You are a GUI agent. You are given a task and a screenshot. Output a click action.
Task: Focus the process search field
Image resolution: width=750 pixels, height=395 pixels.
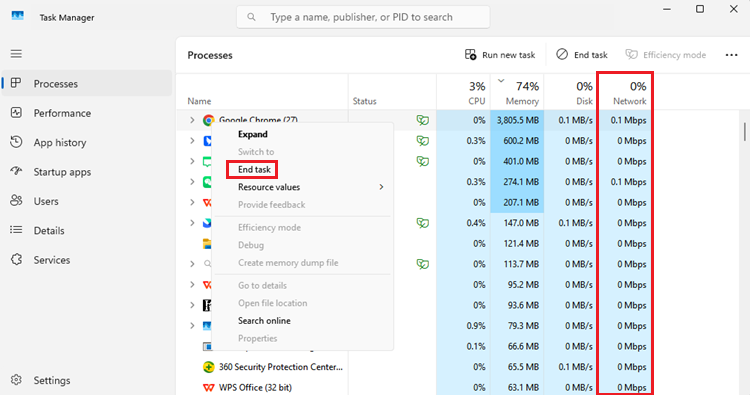[x=363, y=17]
